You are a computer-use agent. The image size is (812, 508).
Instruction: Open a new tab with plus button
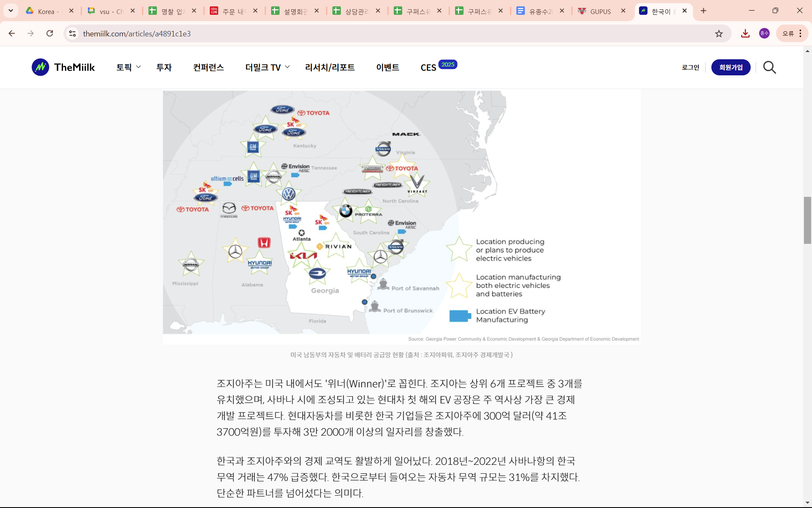pos(703,11)
